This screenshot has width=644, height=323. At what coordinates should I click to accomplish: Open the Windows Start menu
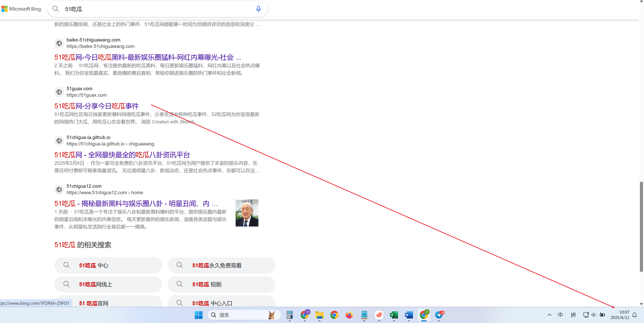tap(199, 315)
